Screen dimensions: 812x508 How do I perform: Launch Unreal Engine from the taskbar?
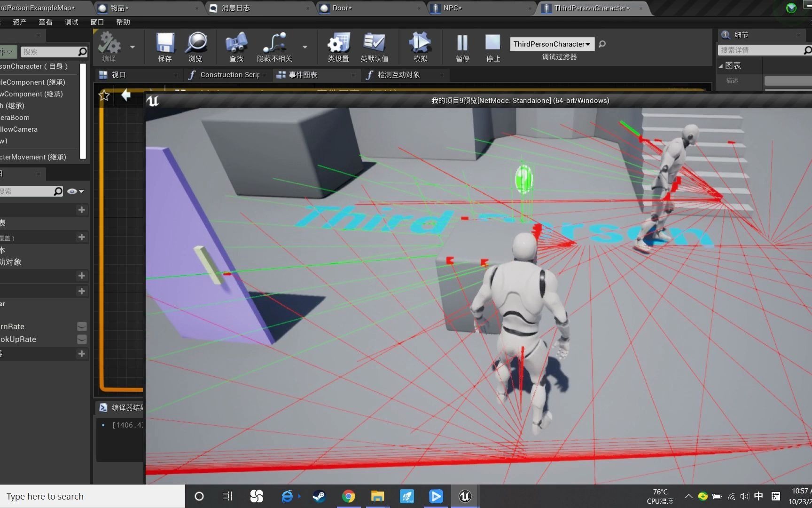464,496
